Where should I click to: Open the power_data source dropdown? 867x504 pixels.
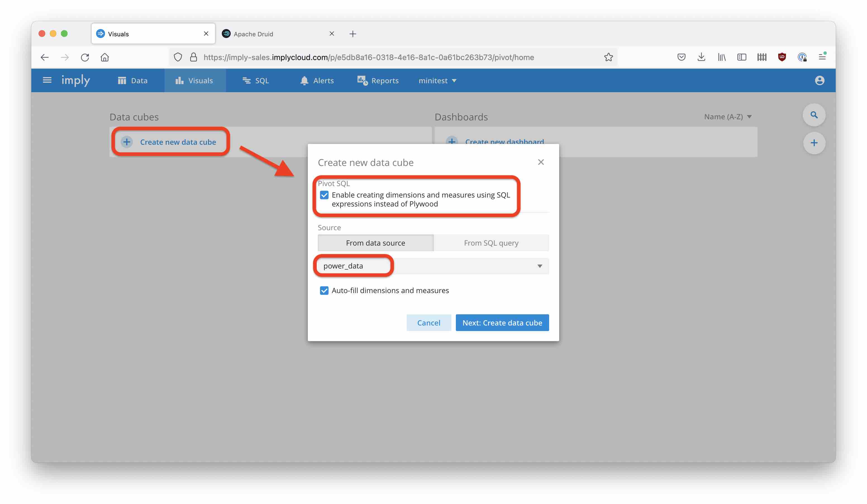(x=539, y=266)
